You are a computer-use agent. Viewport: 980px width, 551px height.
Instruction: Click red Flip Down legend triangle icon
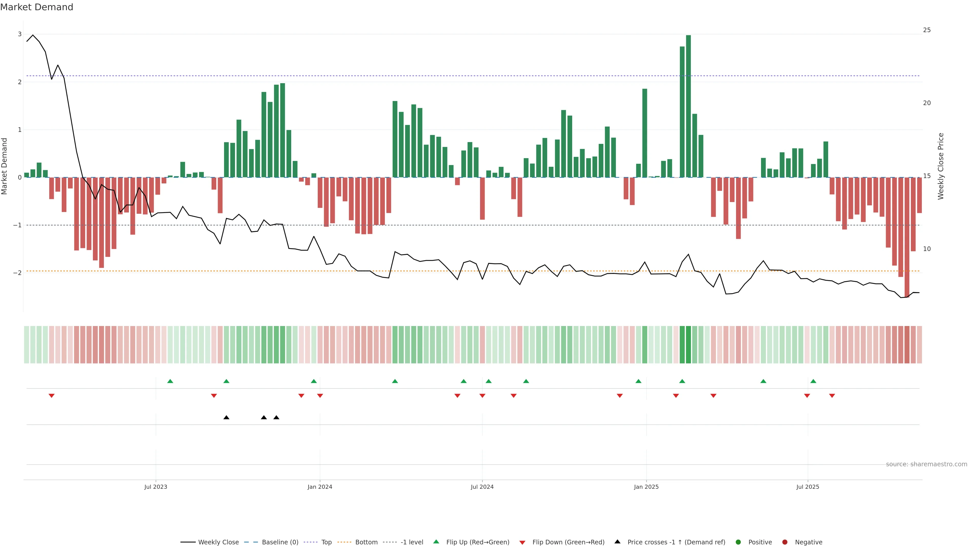(x=522, y=543)
